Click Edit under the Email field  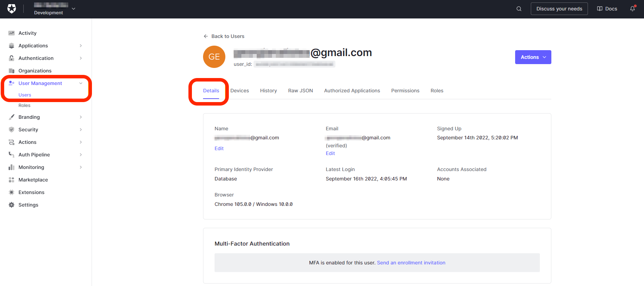click(x=330, y=153)
